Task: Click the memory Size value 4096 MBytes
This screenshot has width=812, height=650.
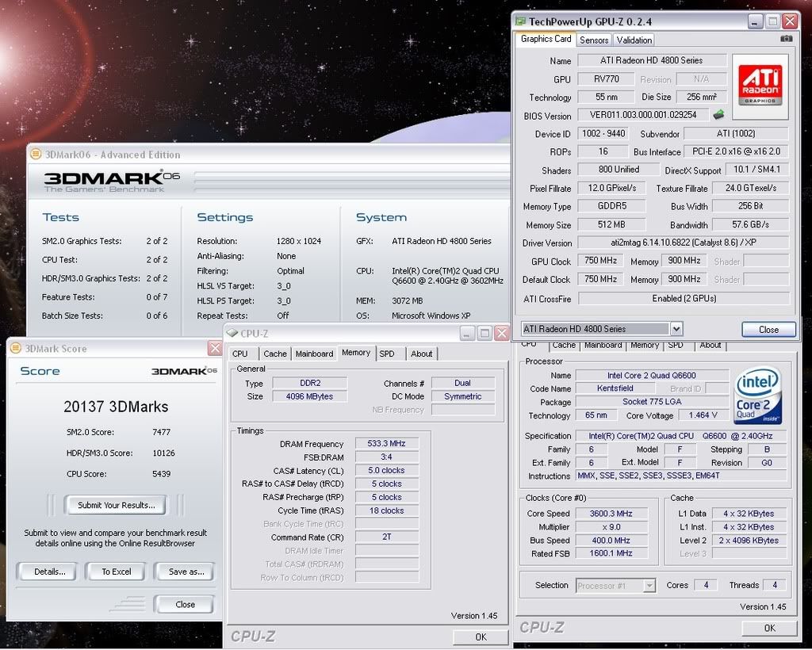Action: coord(310,396)
